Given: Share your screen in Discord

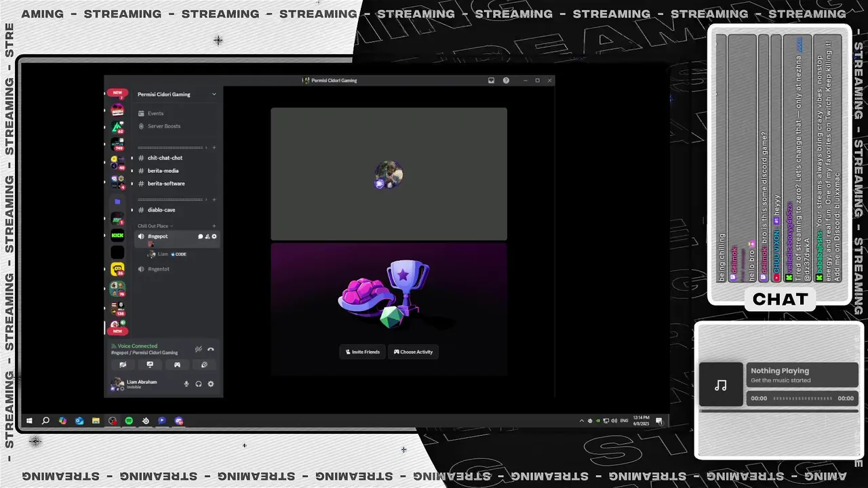Looking at the screenshot, I should tap(150, 365).
